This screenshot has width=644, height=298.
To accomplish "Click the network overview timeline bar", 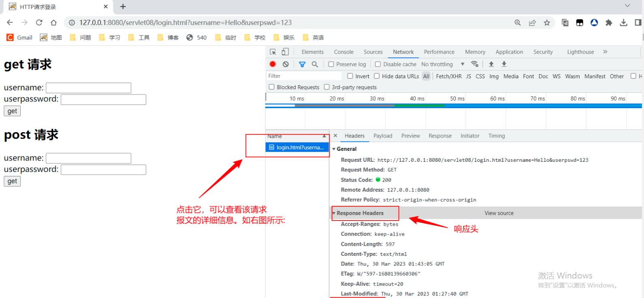I will point(453,105).
